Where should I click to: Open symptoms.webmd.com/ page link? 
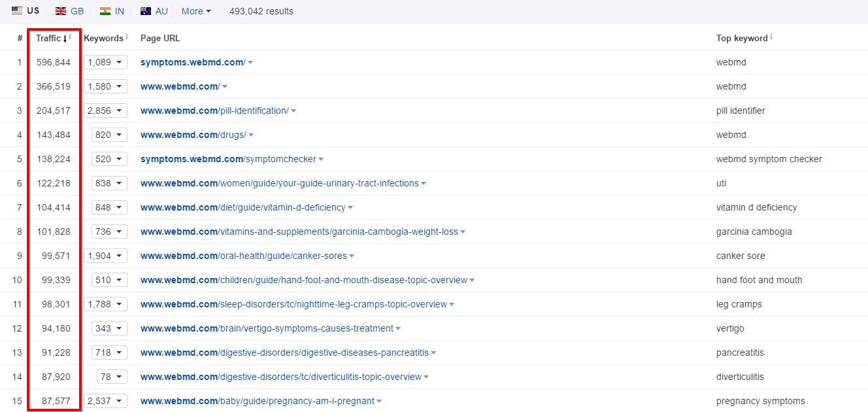coord(193,62)
